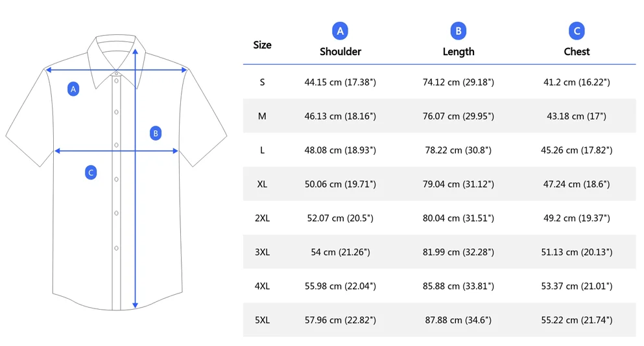644x346 pixels.
Task: Click the top button on the shirt placket
Action: point(117,81)
